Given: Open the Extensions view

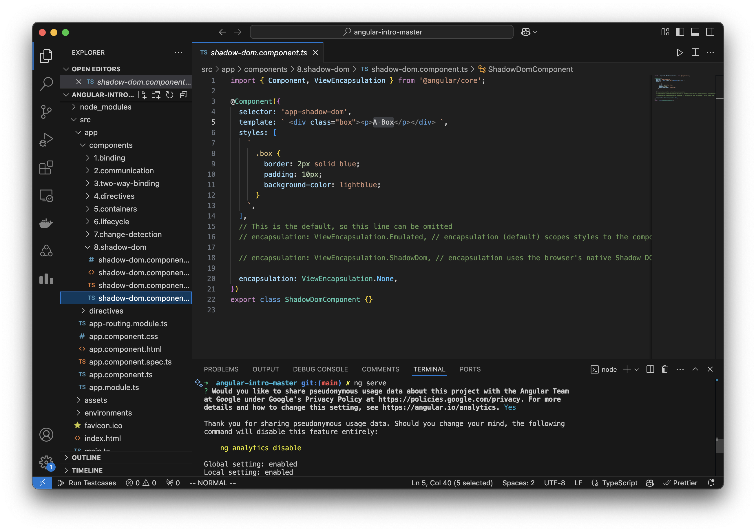Looking at the screenshot, I should point(46,168).
